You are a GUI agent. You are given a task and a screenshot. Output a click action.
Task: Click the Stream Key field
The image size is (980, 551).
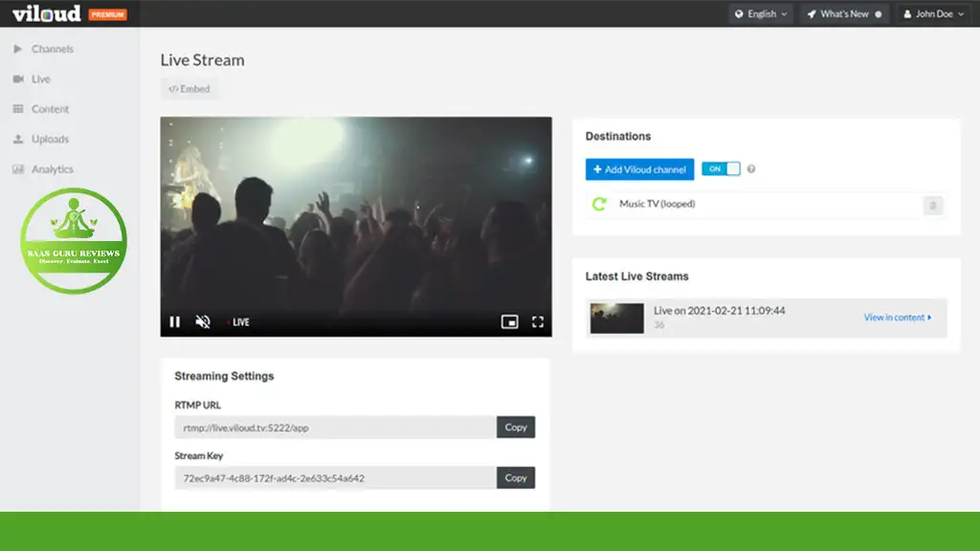336,478
